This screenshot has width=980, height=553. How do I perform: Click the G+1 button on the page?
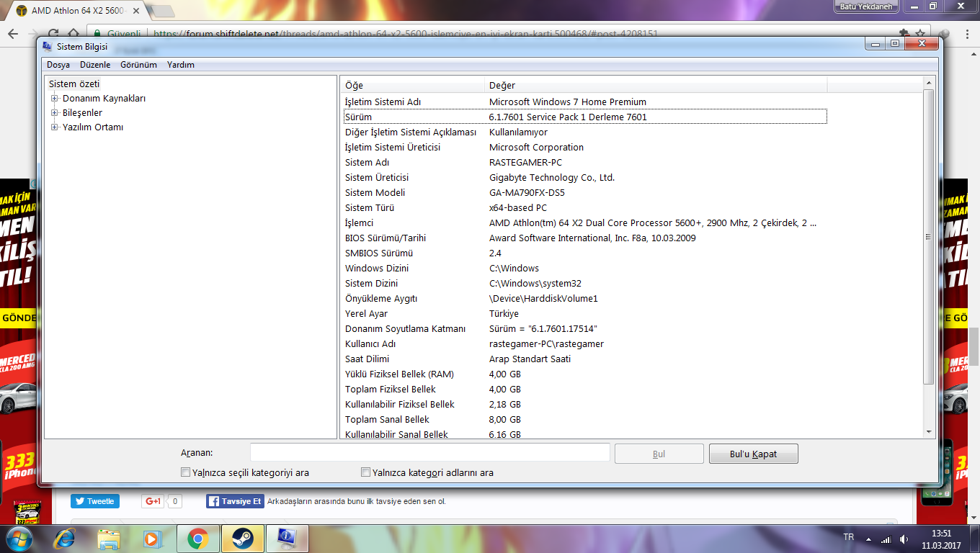153,501
